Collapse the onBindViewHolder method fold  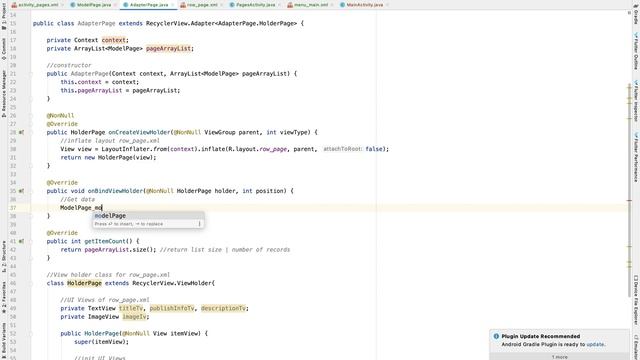click(x=31, y=191)
